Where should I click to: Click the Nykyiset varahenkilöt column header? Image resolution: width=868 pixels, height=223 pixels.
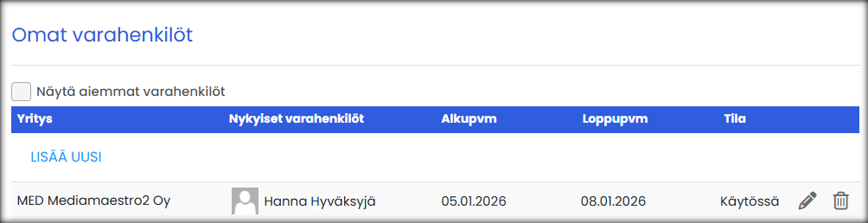click(296, 119)
